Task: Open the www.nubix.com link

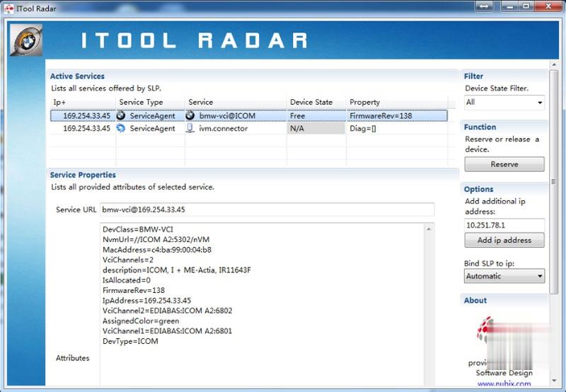Action: (504, 384)
